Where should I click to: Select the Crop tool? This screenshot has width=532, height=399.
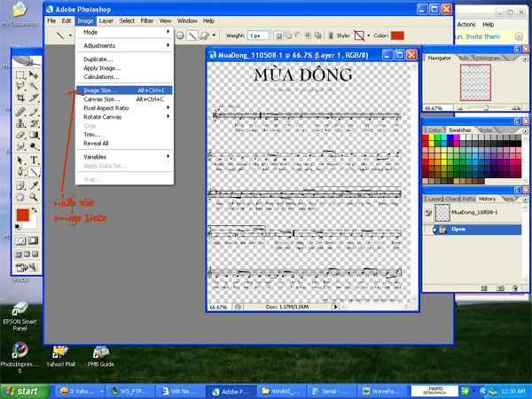[x=20, y=98]
